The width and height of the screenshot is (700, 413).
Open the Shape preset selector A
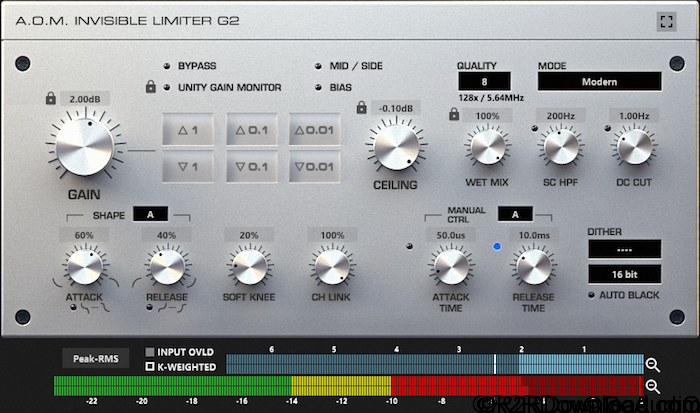click(150, 214)
